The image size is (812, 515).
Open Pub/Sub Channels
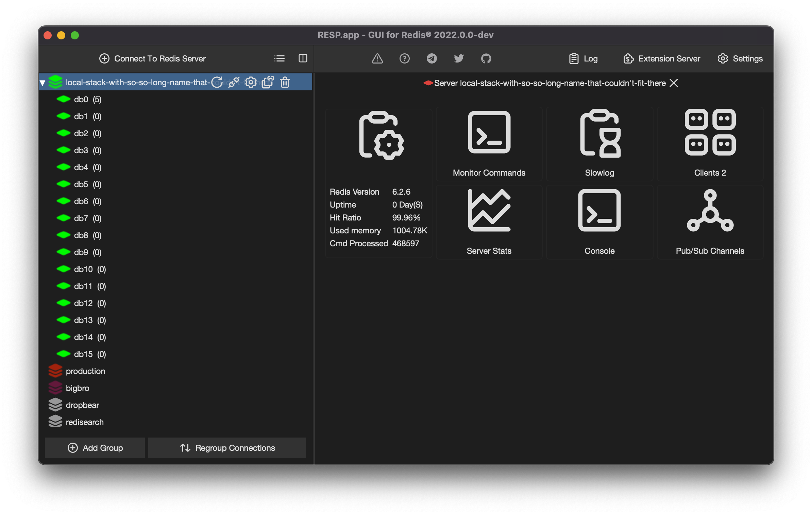[x=710, y=222]
